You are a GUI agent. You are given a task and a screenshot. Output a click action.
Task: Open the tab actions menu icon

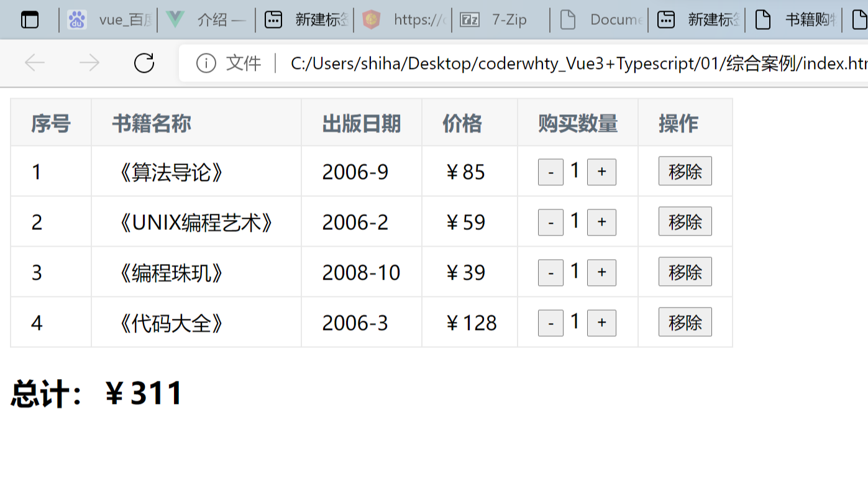coord(30,20)
